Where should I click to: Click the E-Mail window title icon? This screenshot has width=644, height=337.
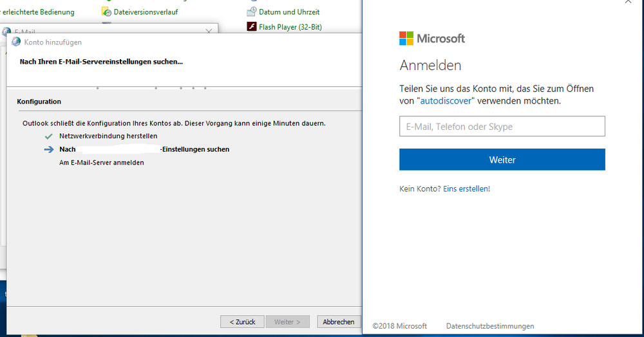click(x=6, y=32)
